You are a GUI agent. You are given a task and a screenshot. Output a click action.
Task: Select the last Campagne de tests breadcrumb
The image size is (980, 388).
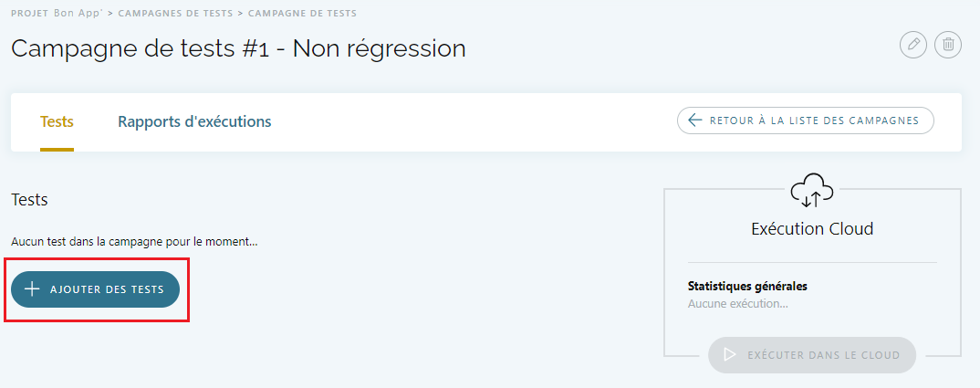302,14
